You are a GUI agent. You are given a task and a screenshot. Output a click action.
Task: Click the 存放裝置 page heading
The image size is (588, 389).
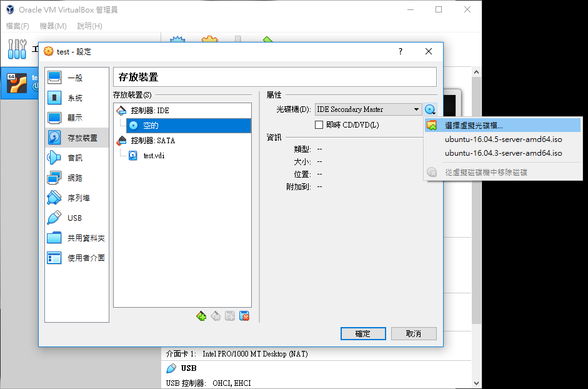coord(138,77)
